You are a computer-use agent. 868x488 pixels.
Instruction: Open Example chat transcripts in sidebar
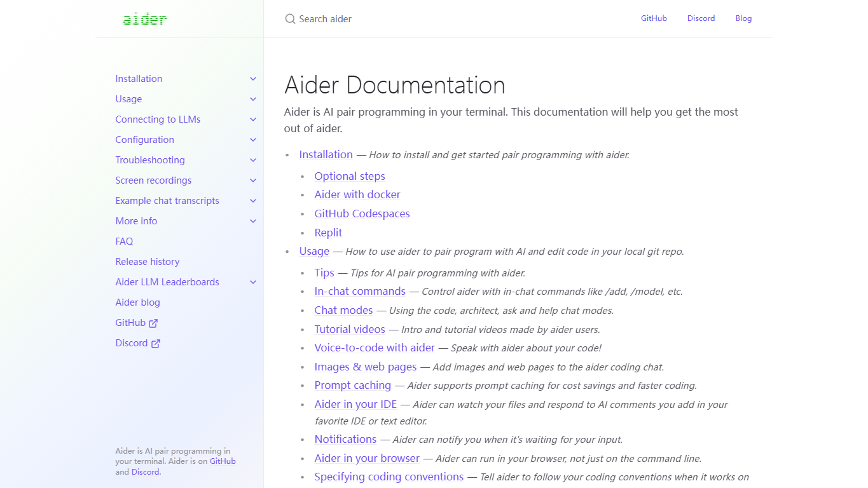[167, 201]
